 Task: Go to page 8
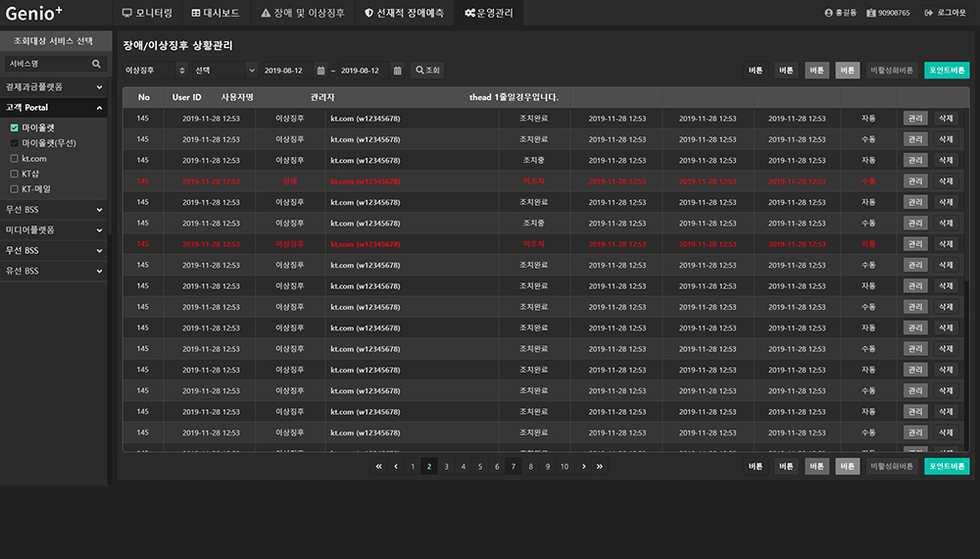point(530,467)
